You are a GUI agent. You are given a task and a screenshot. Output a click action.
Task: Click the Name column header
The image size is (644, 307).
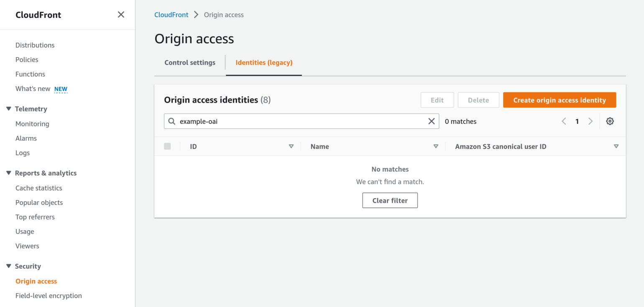pos(320,147)
